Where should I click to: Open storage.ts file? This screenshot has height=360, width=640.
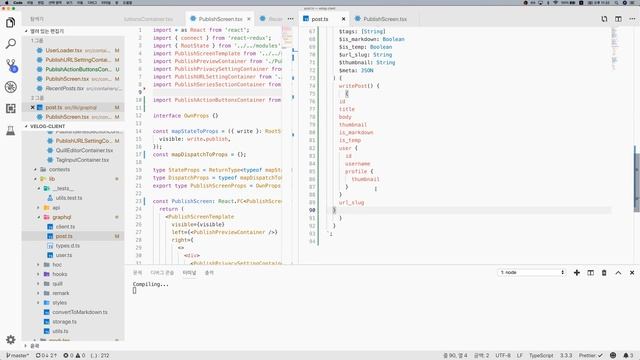coord(64,322)
